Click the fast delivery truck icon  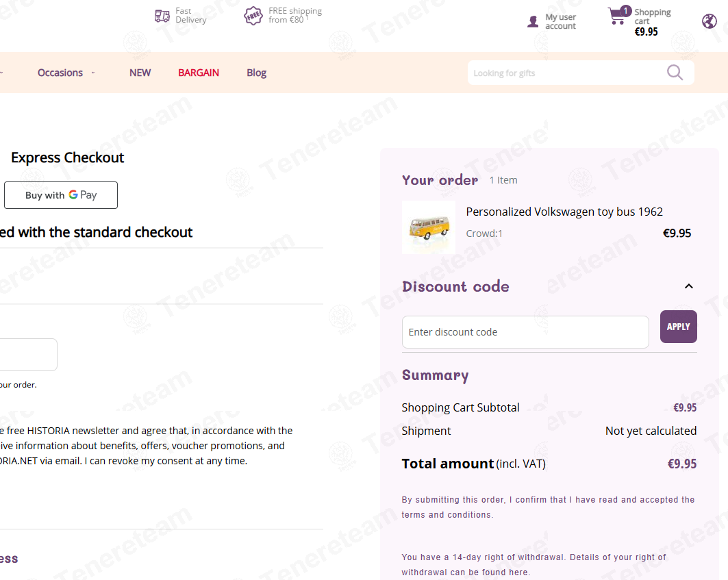162,16
